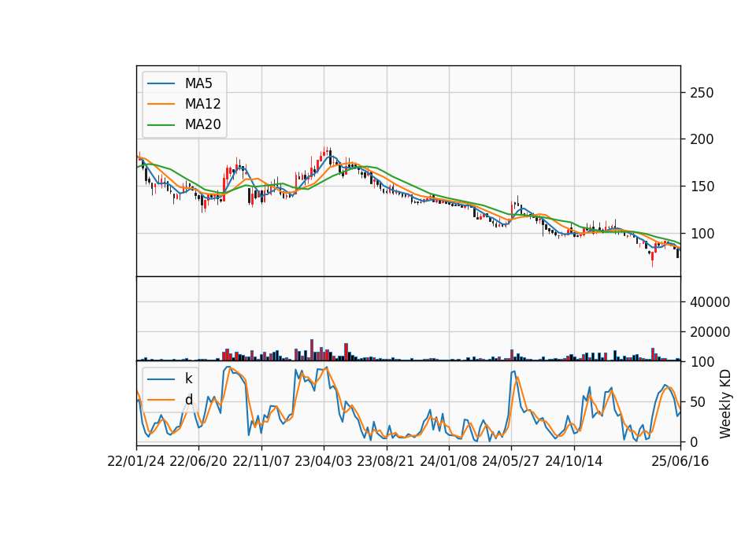This screenshot has height=543, width=756.
Task: Click the 24/05/27 date label
Action: (x=511, y=461)
